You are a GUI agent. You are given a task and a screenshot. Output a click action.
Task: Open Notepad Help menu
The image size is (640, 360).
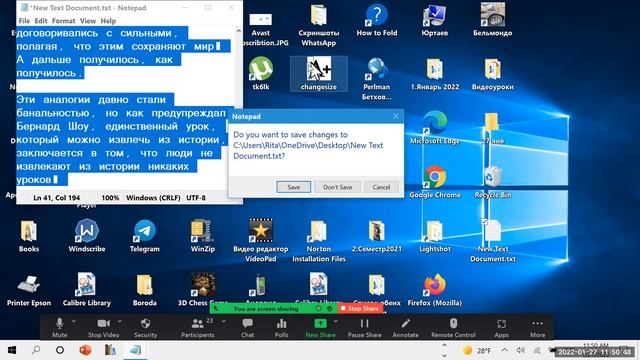(108, 21)
